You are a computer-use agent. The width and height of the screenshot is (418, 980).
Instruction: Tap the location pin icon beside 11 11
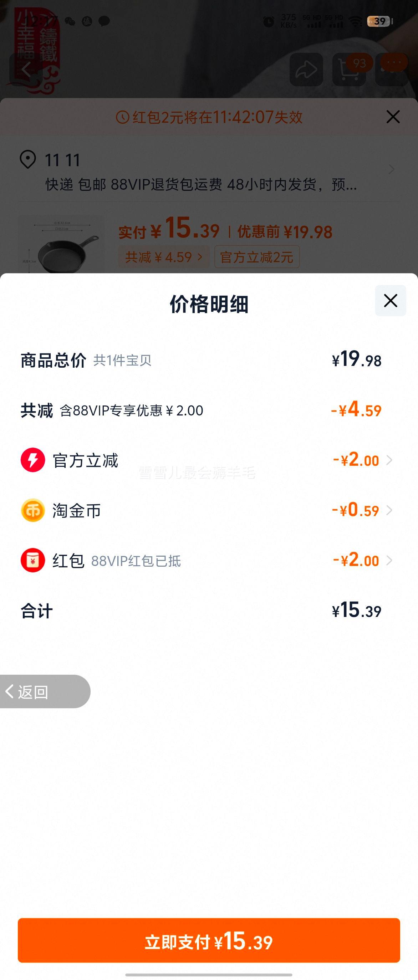pyautogui.click(x=28, y=159)
